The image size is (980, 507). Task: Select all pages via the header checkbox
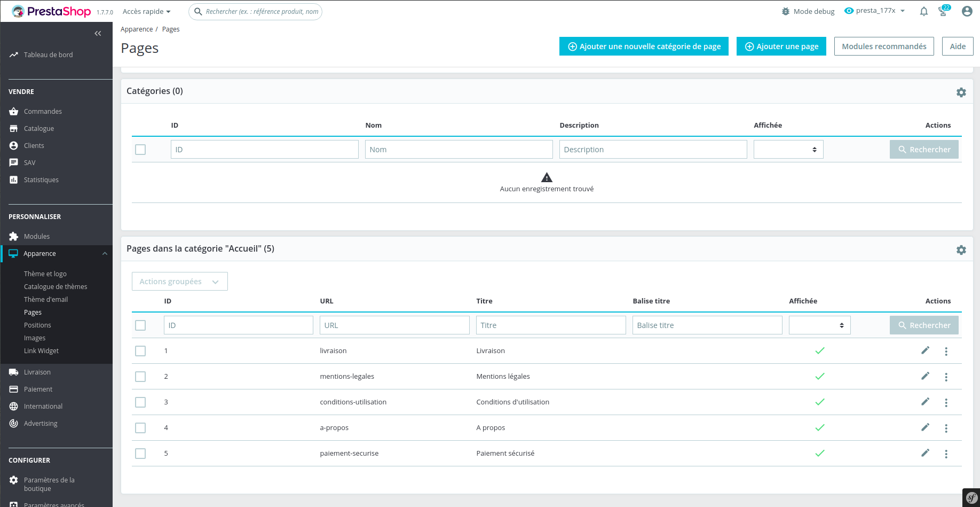(x=140, y=325)
